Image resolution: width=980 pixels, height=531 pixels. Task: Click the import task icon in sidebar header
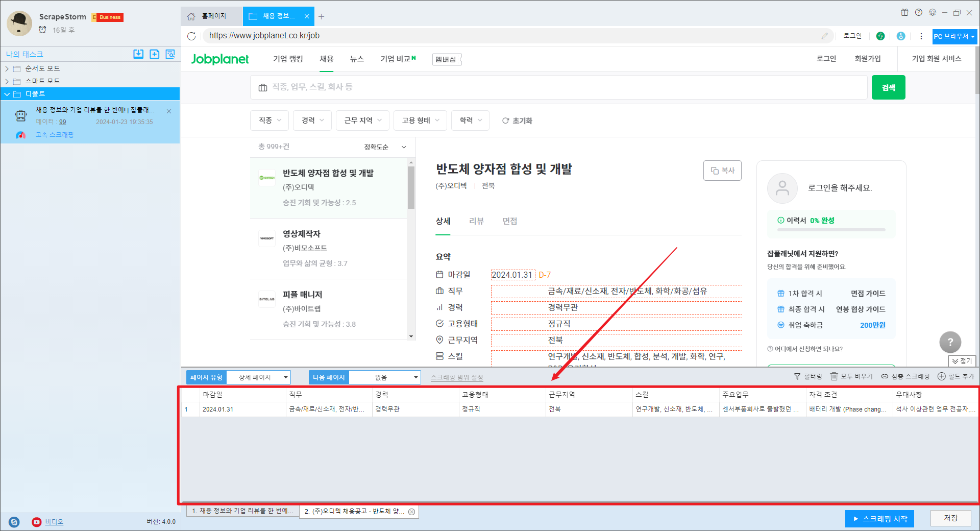click(138, 54)
